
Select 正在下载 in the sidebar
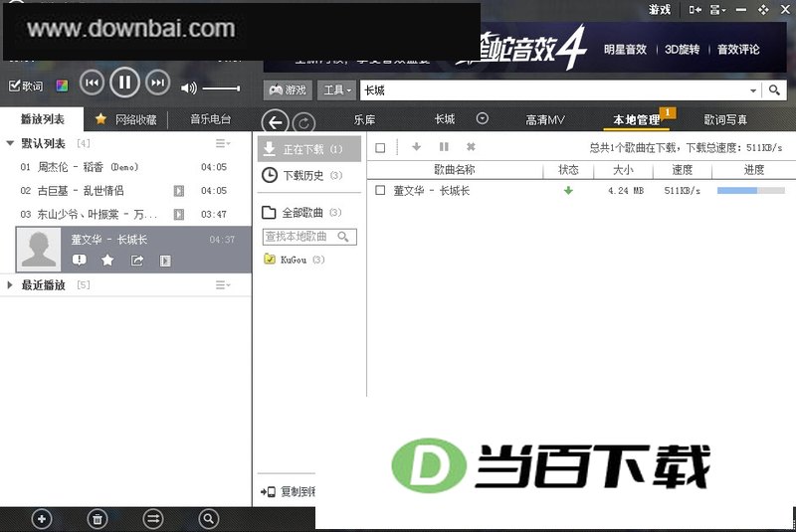309,149
